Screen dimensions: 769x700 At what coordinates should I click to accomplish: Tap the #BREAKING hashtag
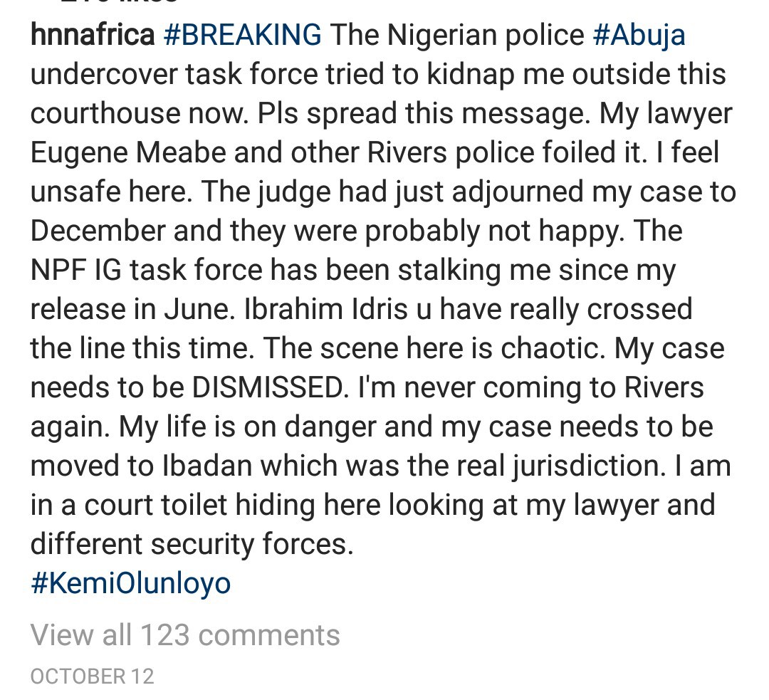[x=242, y=35]
